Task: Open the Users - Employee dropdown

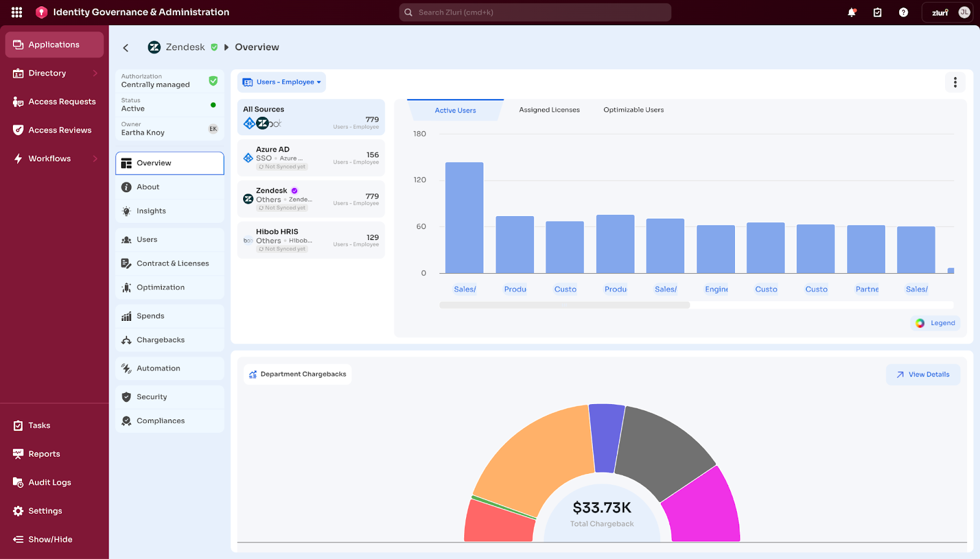Action: click(282, 82)
